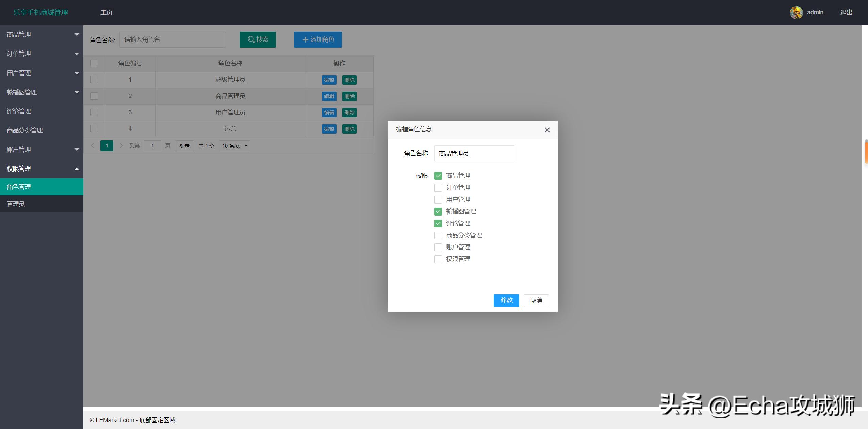
Task: Close the 编辑角色信息 dialog via the X icon
Action: (546, 130)
